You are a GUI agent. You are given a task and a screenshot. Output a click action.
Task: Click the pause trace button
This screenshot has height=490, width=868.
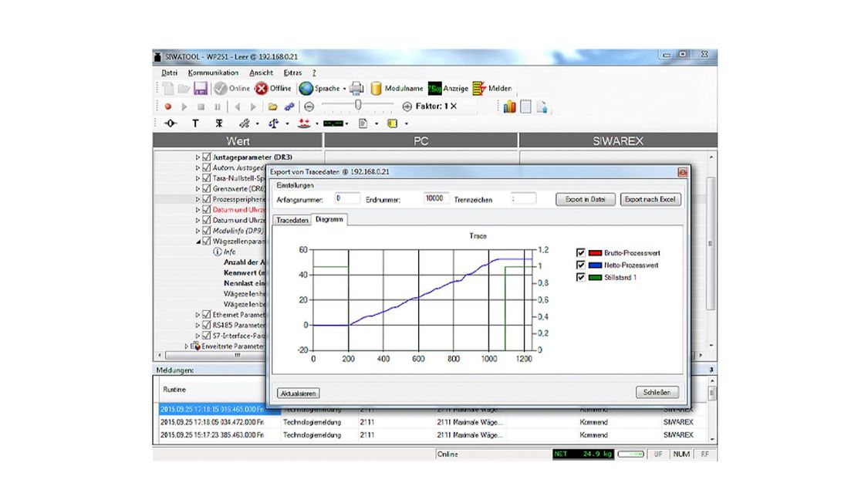pyautogui.click(x=217, y=106)
